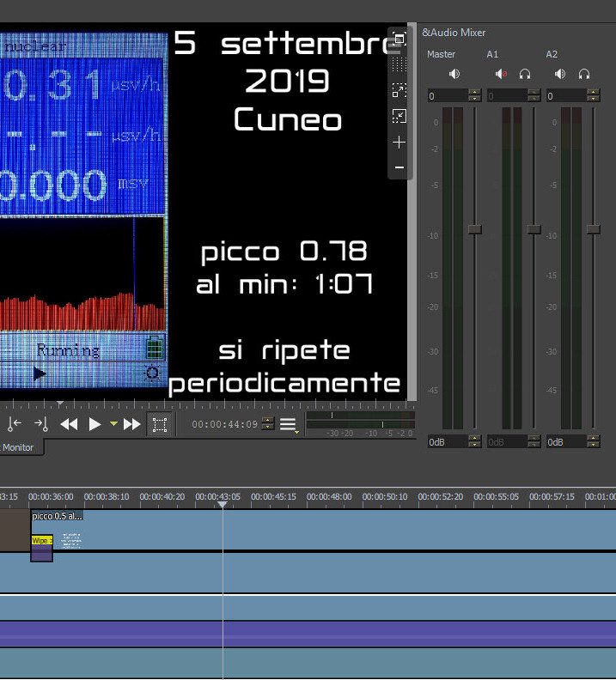Rewind playback in the monitor
Screen dimensions: 616x680
69,424
